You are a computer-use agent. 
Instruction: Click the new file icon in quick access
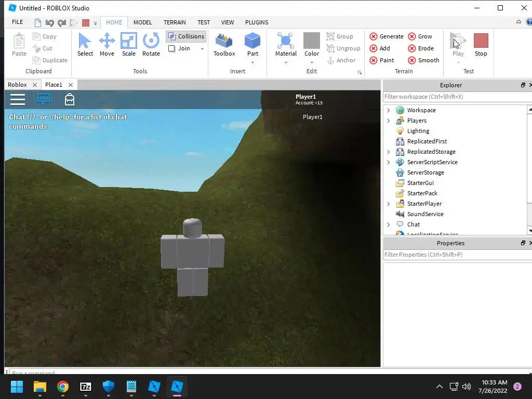[x=37, y=23]
